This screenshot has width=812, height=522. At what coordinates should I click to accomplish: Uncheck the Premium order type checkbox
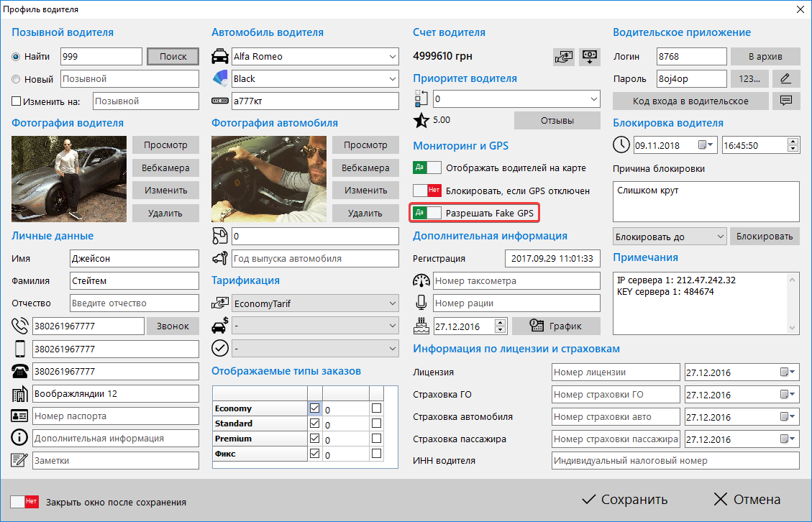click(x=314, y=438)
